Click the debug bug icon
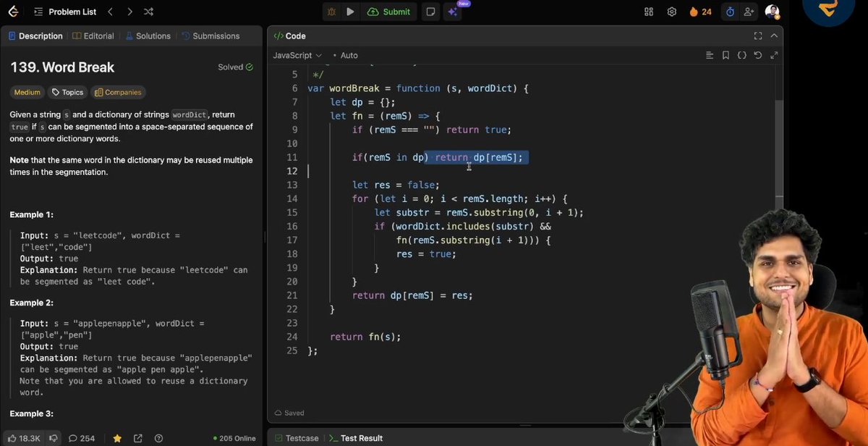The image size is (868, 446). (x=332, y=12)
